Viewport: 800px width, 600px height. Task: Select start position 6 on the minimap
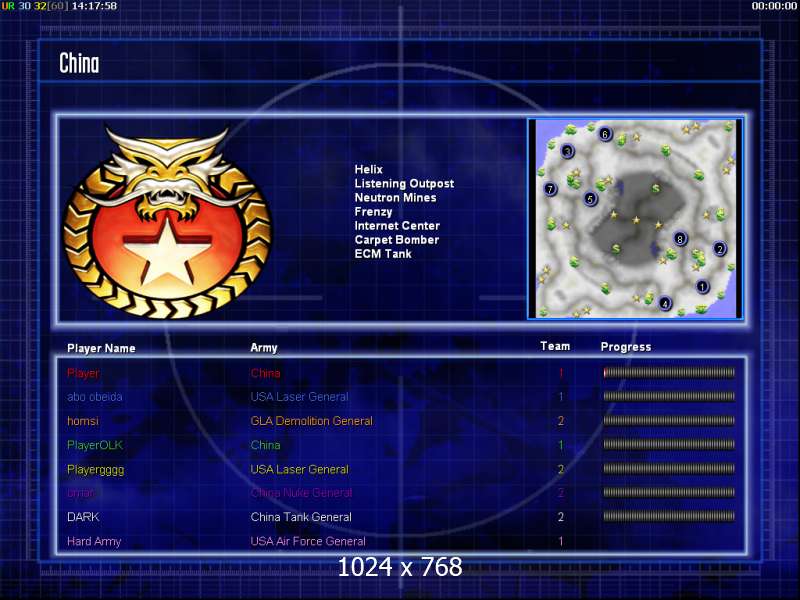coord(605,134)
